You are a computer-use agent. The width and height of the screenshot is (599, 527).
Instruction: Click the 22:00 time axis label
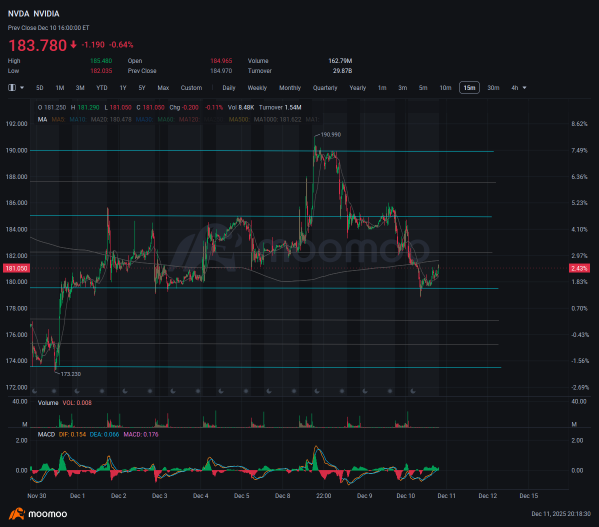(323, 496)
